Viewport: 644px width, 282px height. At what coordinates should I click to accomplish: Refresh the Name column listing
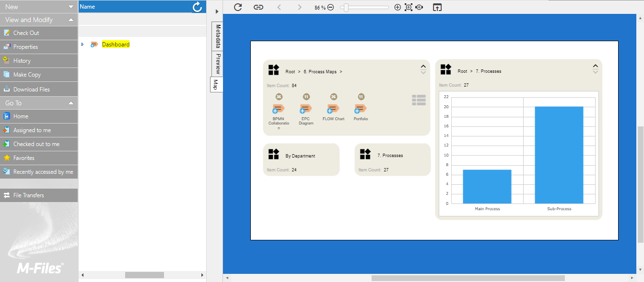coord(197,7)
